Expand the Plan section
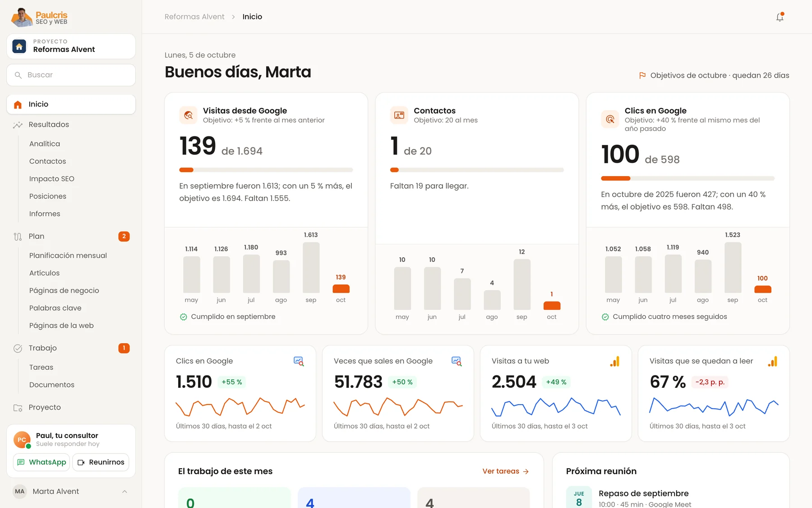 point(71,236)
